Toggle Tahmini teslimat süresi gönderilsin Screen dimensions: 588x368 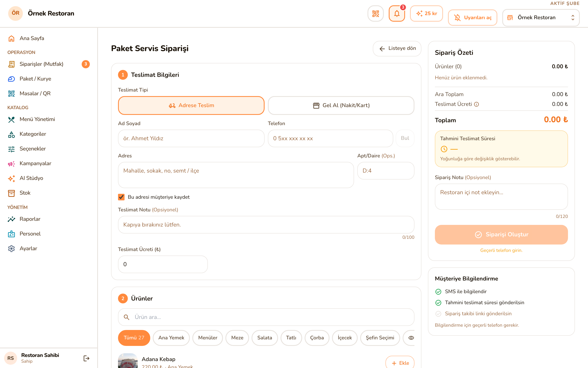coord(479,303)
